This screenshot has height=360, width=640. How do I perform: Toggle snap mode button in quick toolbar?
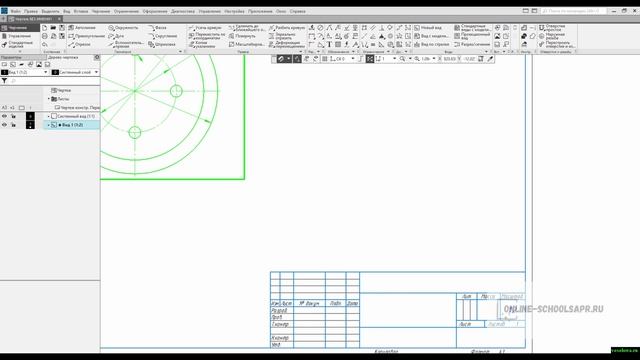pos(281,59)
